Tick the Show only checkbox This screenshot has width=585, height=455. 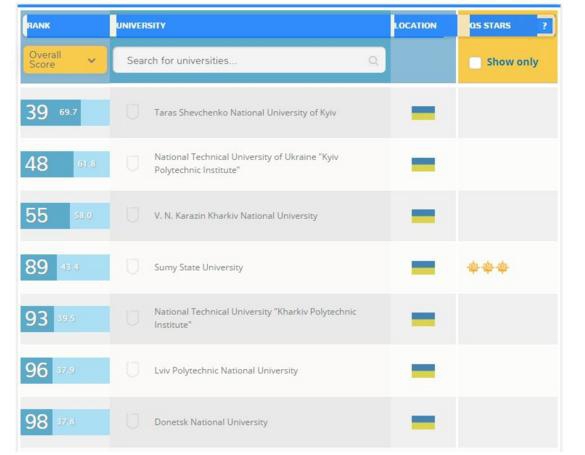click(x=475, y=62)
